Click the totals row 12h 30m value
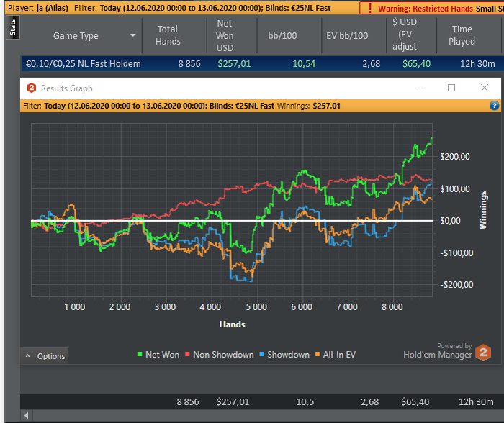 pyautogui.click(x=476, y=402)
